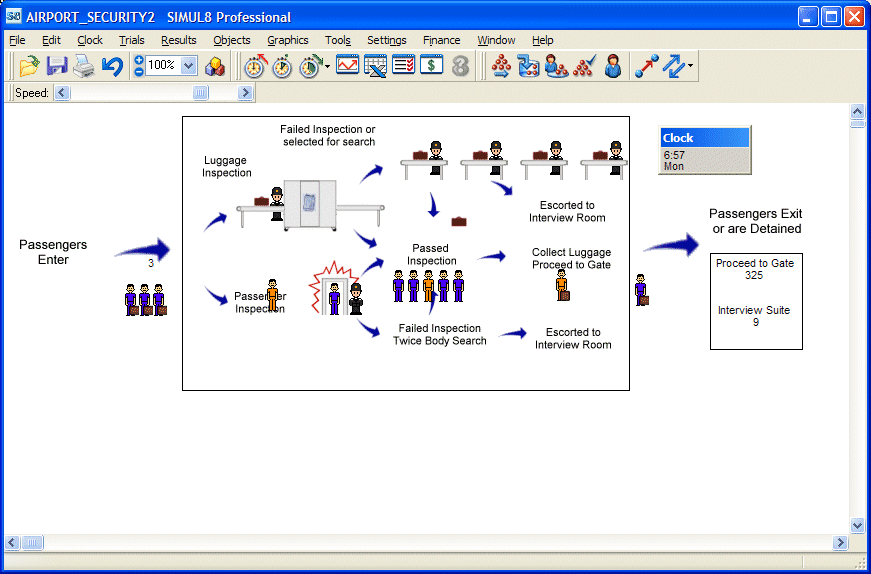Click the Clock panel showing 6:57
This screenshot has width=871, height=574.
pos(704,150)
